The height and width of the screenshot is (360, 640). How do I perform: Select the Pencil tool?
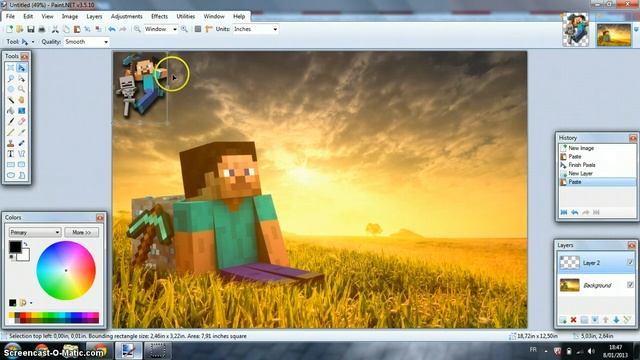(11, 132)
